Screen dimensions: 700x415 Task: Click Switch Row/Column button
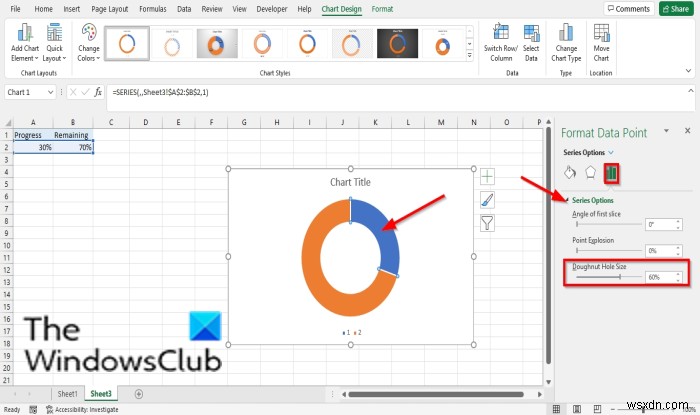501,43
